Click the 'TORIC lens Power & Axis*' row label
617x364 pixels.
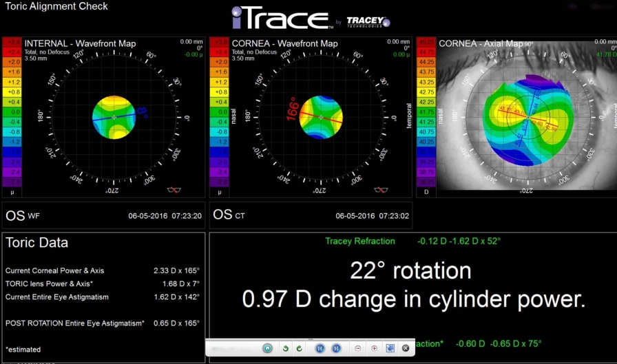click(x=49, y=283)
